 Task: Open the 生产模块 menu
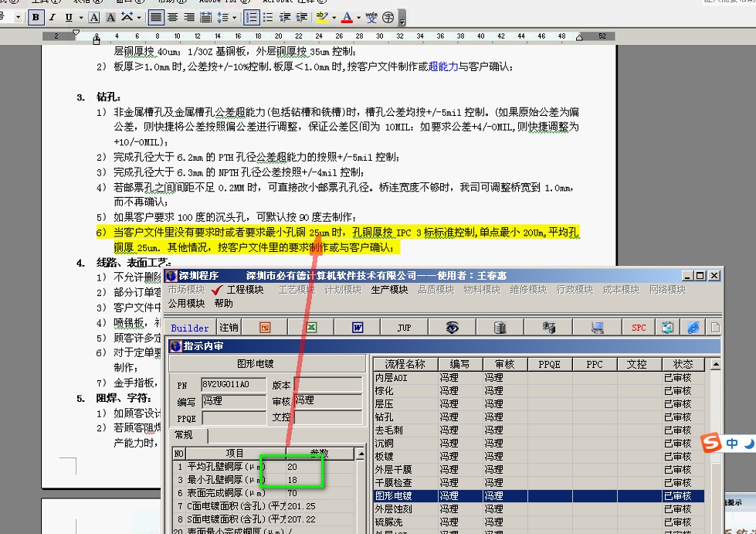click(389, 290)
